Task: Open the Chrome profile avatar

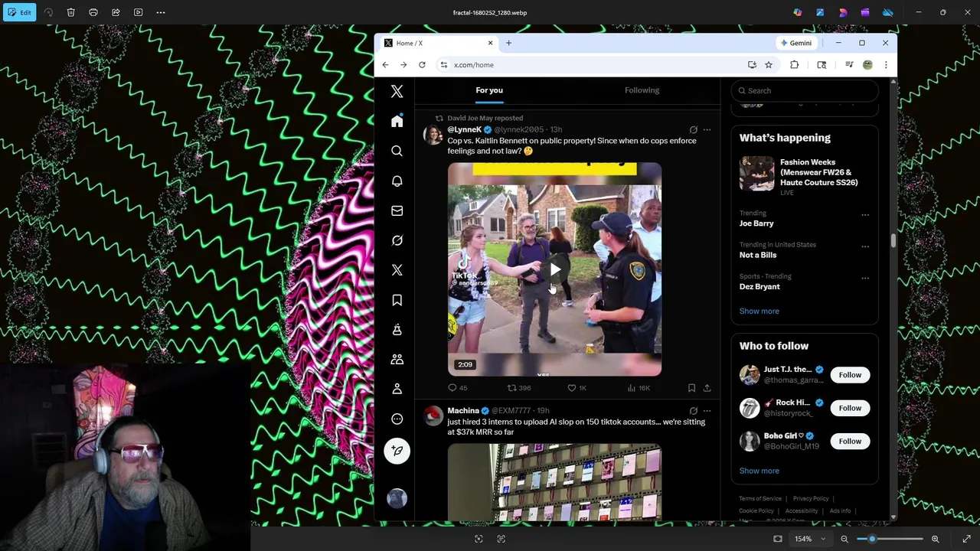Action: [867, 65]
